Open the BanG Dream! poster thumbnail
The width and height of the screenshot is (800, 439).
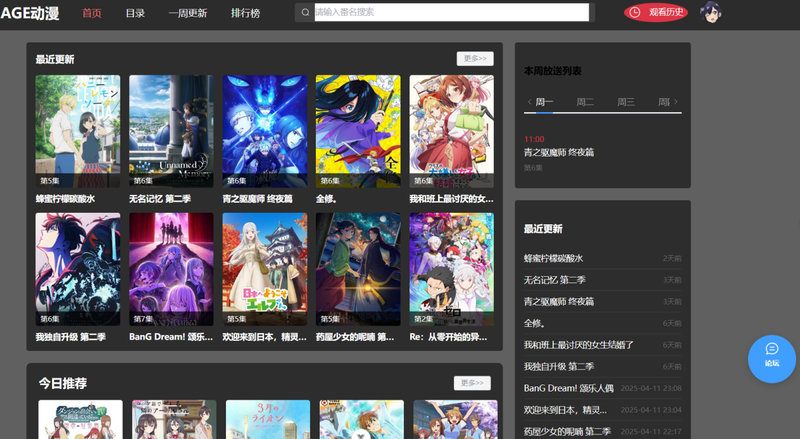(x=171, y=269)
